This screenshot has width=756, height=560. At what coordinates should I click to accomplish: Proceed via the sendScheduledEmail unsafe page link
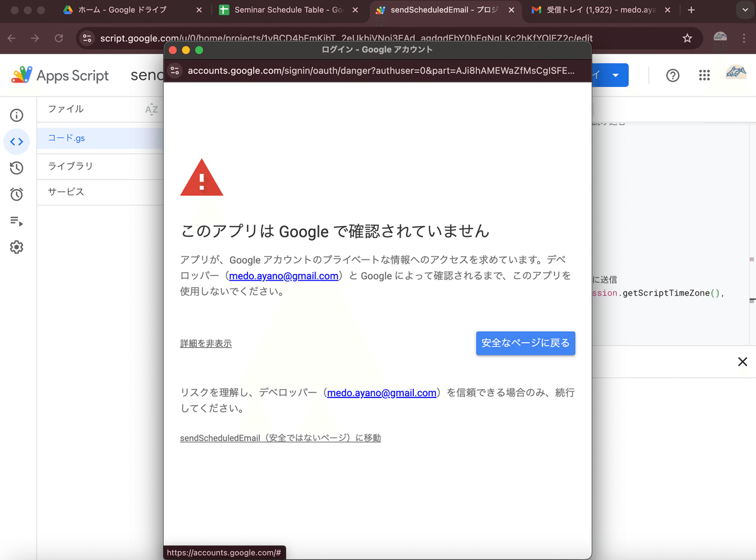(280, 437)
